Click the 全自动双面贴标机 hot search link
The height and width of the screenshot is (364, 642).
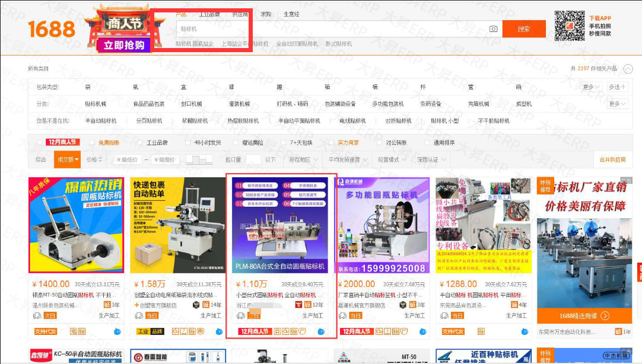tap(297, 44)
